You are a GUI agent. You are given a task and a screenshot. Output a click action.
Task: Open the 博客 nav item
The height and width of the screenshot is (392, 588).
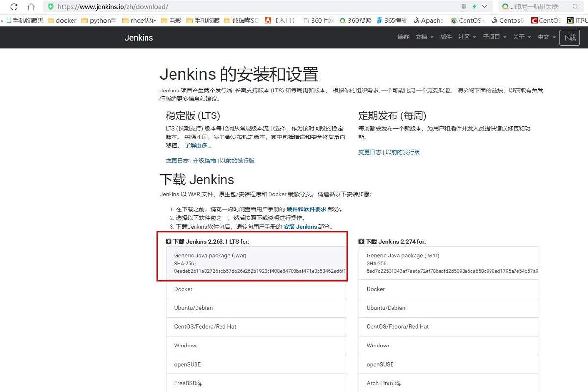[403, 37]
